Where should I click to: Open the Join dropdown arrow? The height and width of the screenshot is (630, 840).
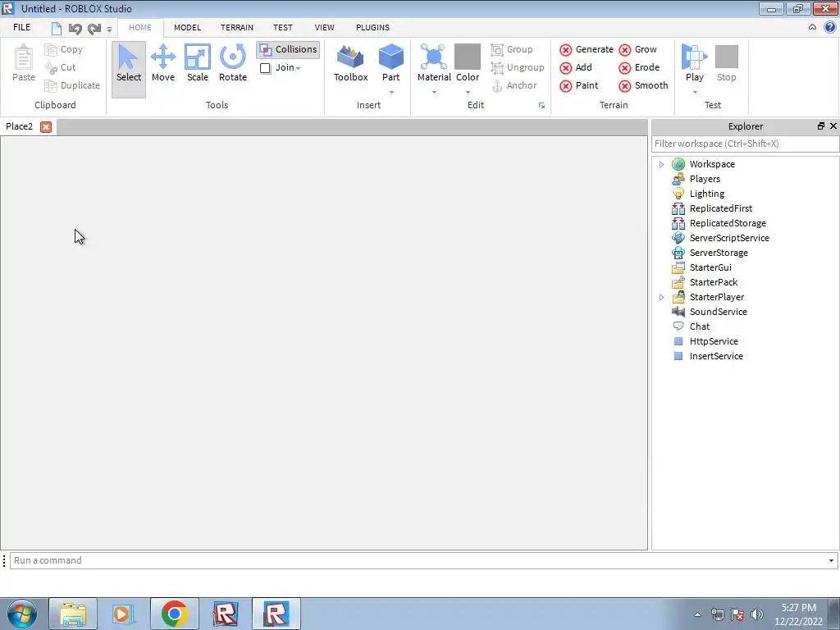tap(298, 69)
